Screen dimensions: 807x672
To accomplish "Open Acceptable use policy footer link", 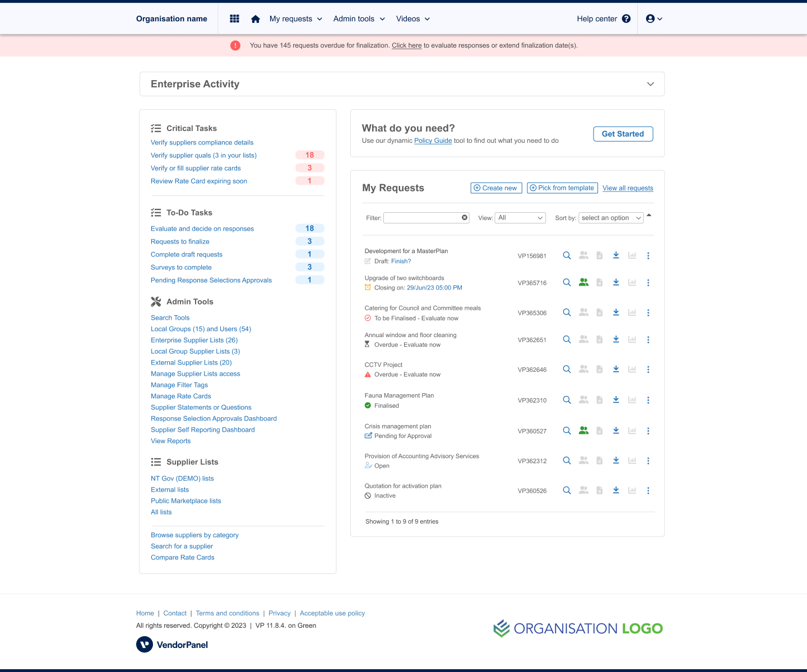I will pyautogui.click(x=332, y=613).
